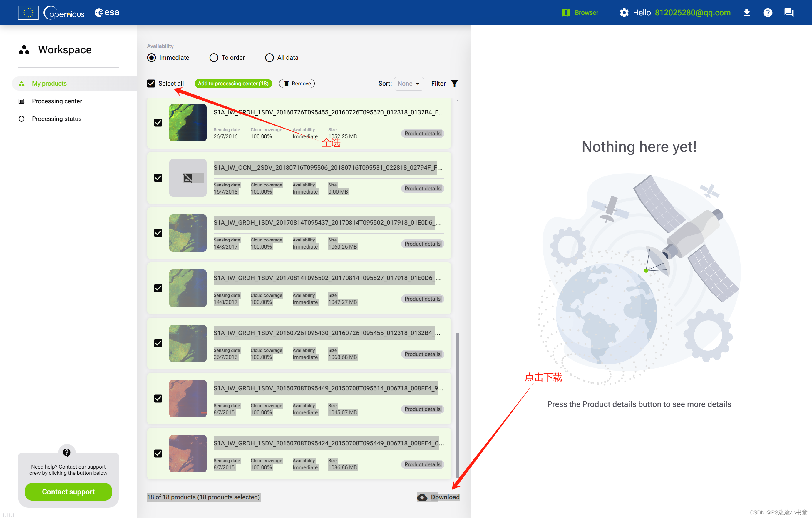Image resolution: width=812 pixels, height=518 pixels.
Task: Open Processing center menu item
Action: pos(57,101)
